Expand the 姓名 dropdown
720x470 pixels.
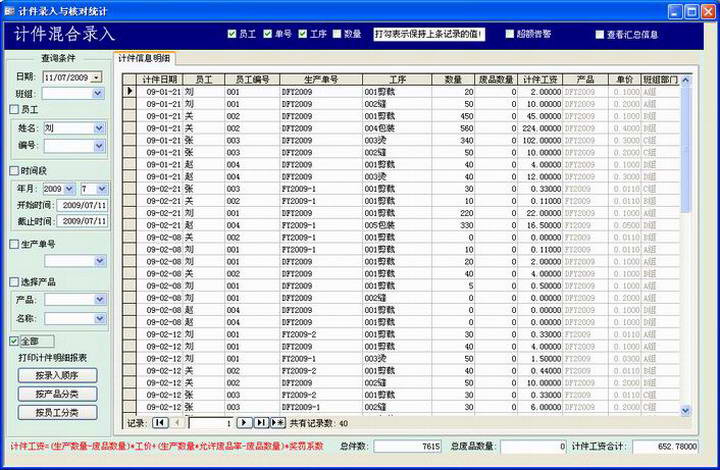pyautogui.click(x=100, y=128)
